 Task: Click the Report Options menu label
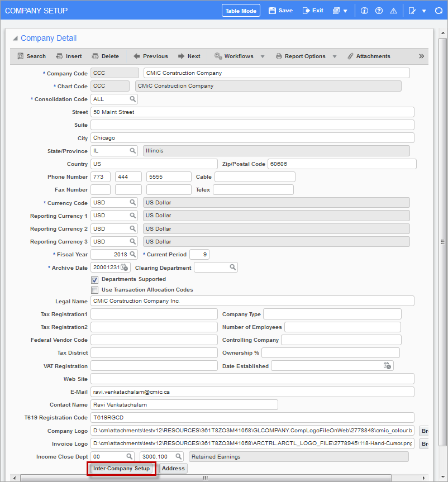[304, 56]
